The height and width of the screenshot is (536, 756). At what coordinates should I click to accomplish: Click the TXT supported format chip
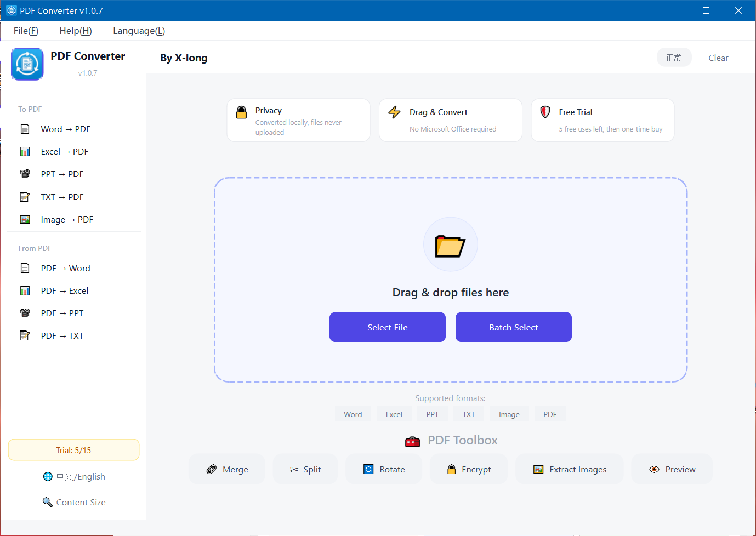(x=469, y=414)
